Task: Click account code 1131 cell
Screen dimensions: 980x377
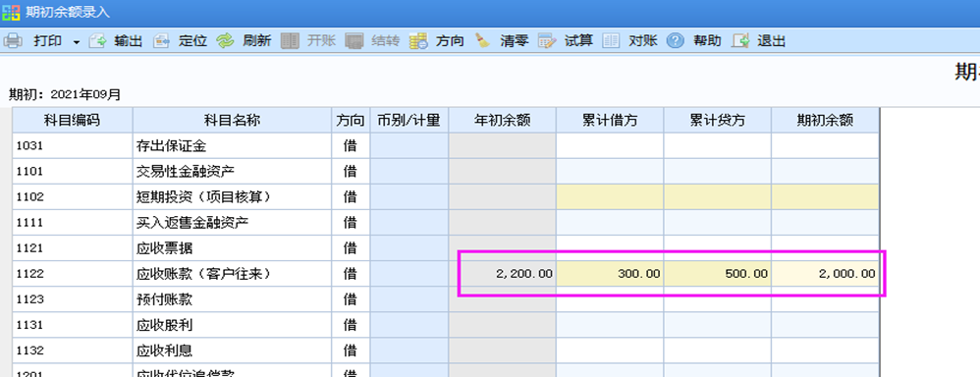Action: pyautogui.click(x=73, y=325)
